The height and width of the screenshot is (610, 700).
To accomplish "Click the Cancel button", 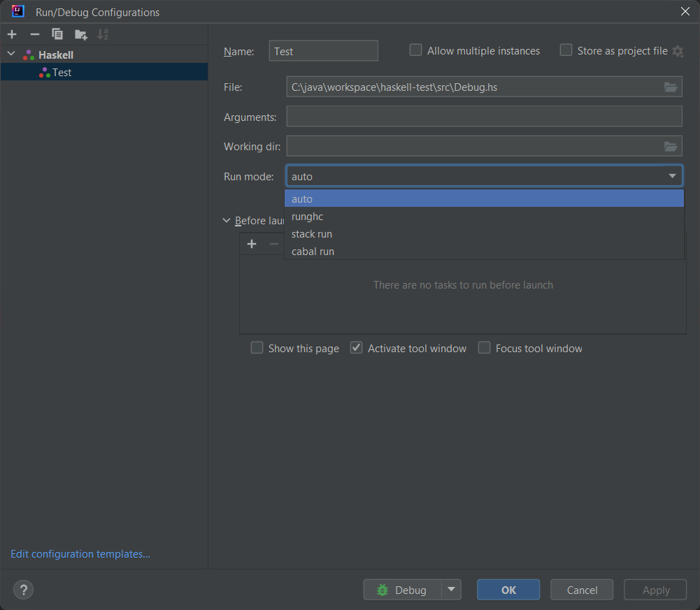I will click(x=582, y=590).
